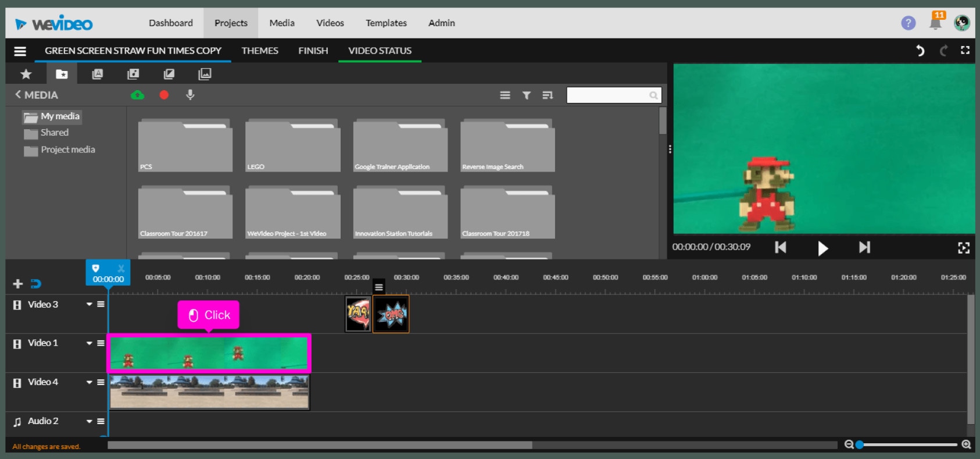Toggle the timeline snapping icon

tap(35, 284)
